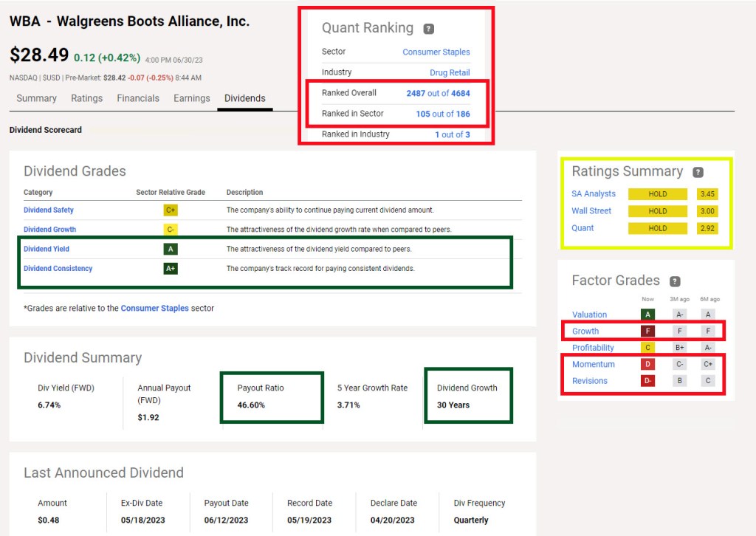
Task: Select the Ratings tab
Action: pyautogui.click(x=86, y=98)
